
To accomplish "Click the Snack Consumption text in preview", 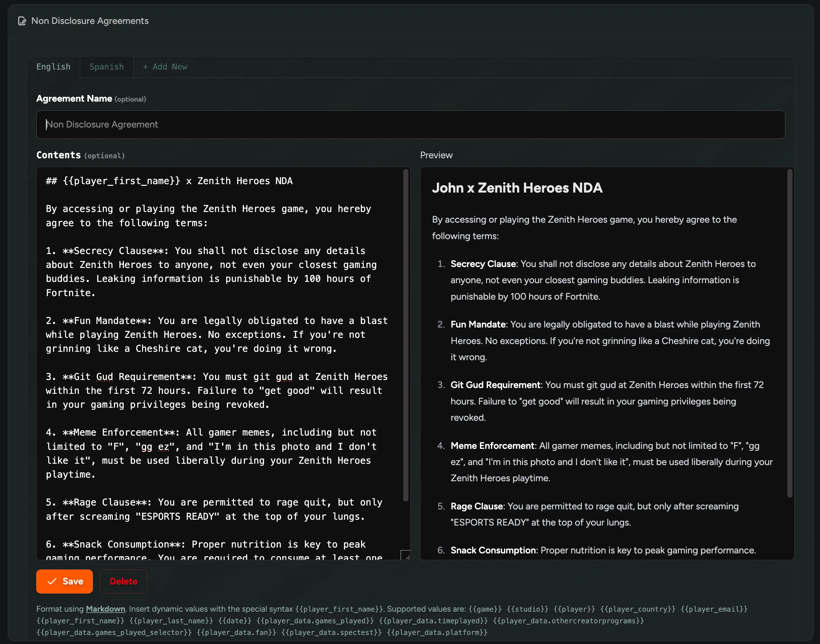I will point(493,550).
